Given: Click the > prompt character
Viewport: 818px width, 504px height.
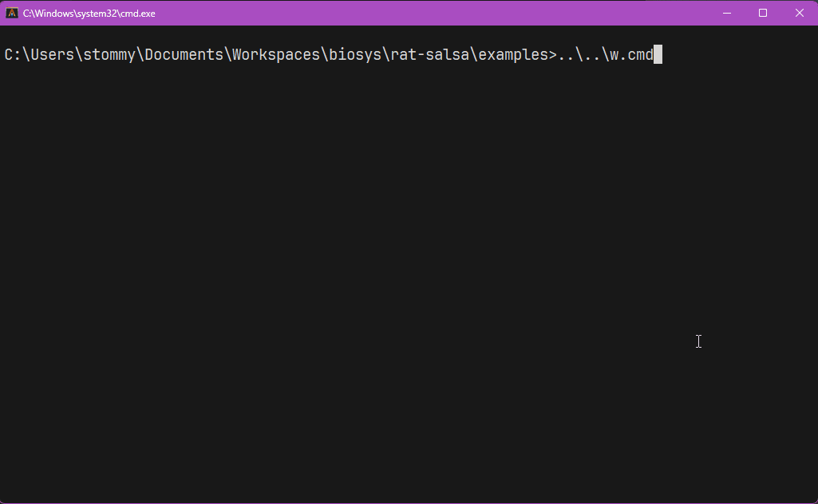Looking at the screenshot, I should pos(553,54).
